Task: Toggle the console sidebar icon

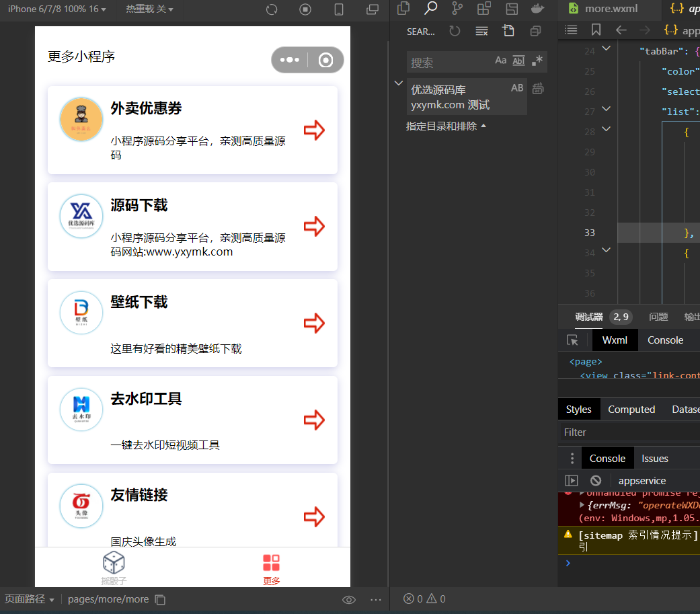Action: tap(572, 480)
